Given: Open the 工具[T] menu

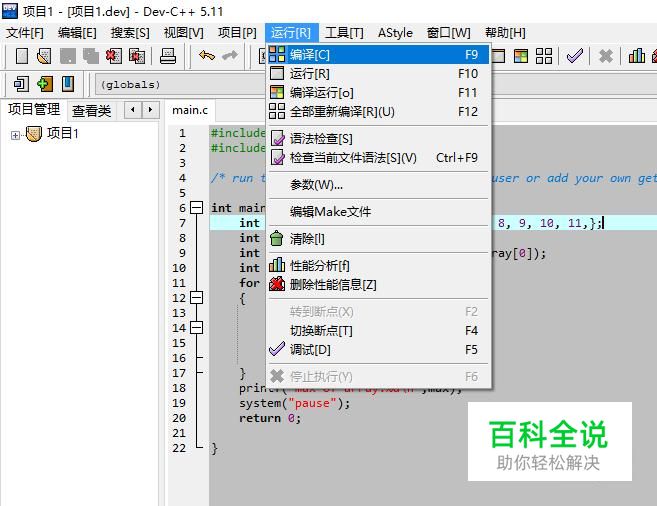Looking at the screenshot, I should tap(344, 33).
